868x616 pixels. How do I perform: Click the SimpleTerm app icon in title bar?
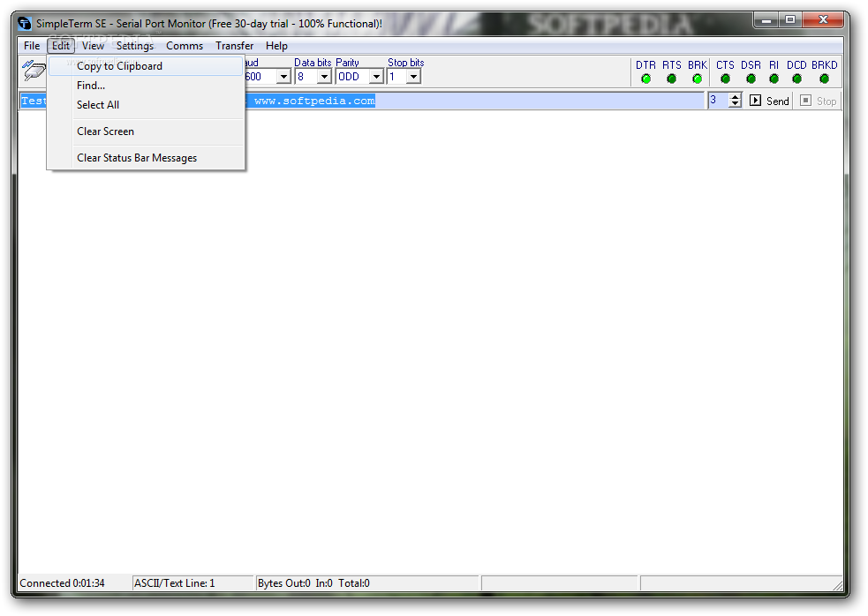(x=25, y=23)
